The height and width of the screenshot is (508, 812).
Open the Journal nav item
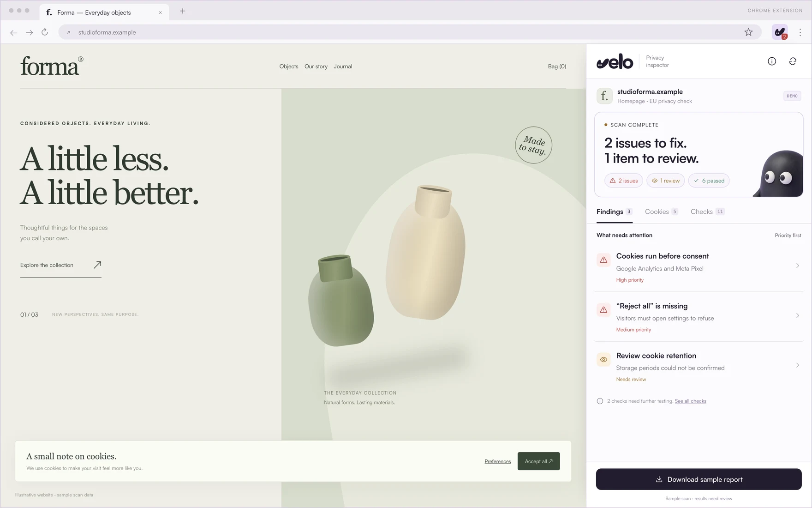coord(343,67)
